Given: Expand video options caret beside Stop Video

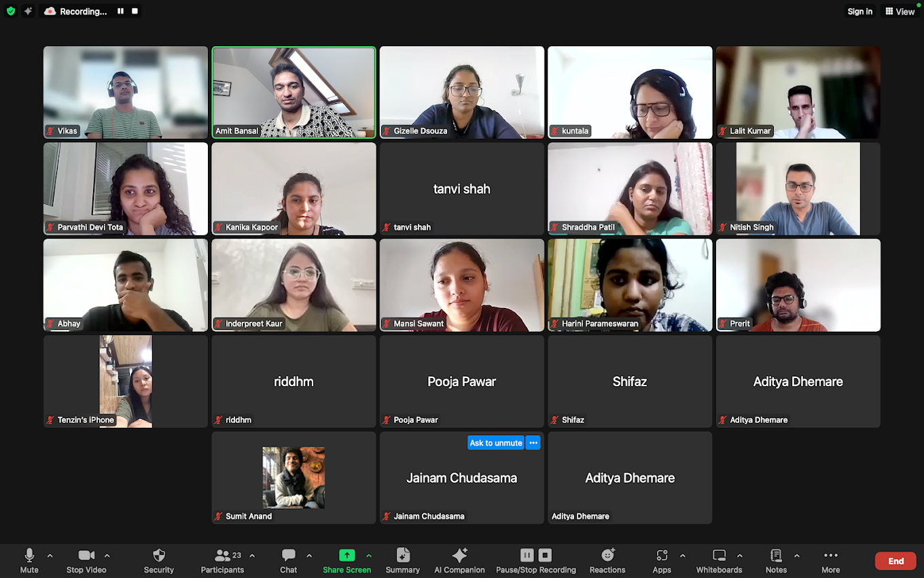Looking at the screenshot, I should 107,556.
